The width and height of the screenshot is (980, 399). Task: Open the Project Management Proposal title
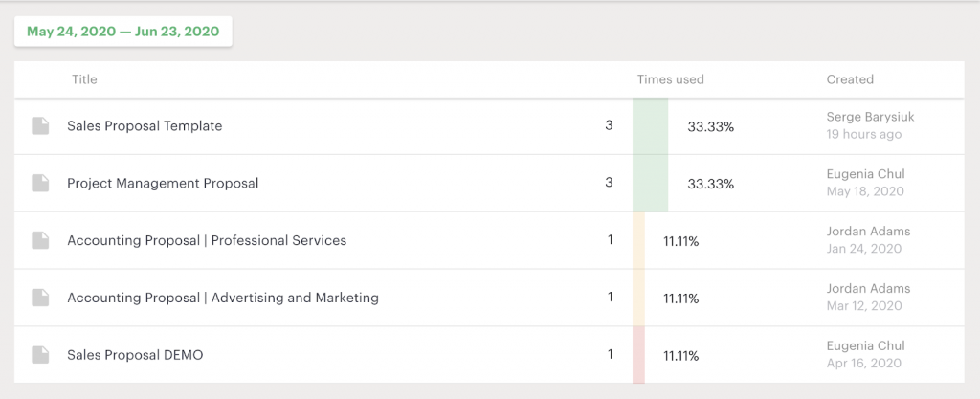click(163, 184)
